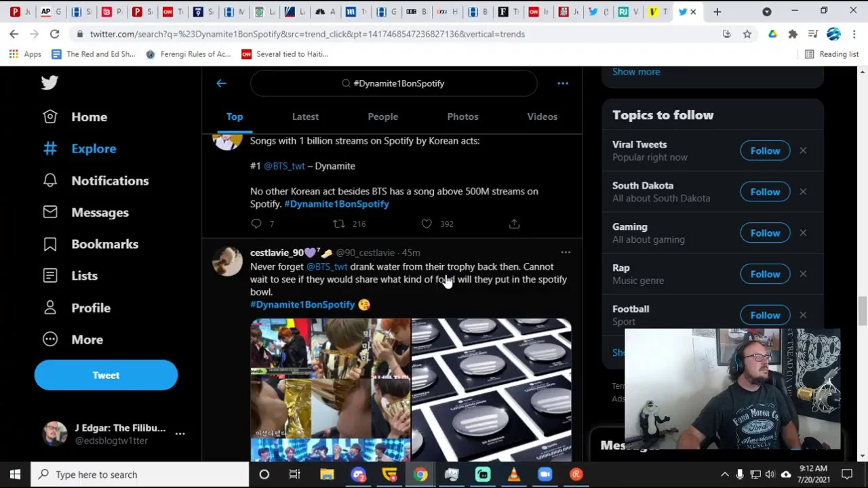Screen dimensions: 868x488
Task: Retweet the tweet with 216 retweets
Action: 338,224
